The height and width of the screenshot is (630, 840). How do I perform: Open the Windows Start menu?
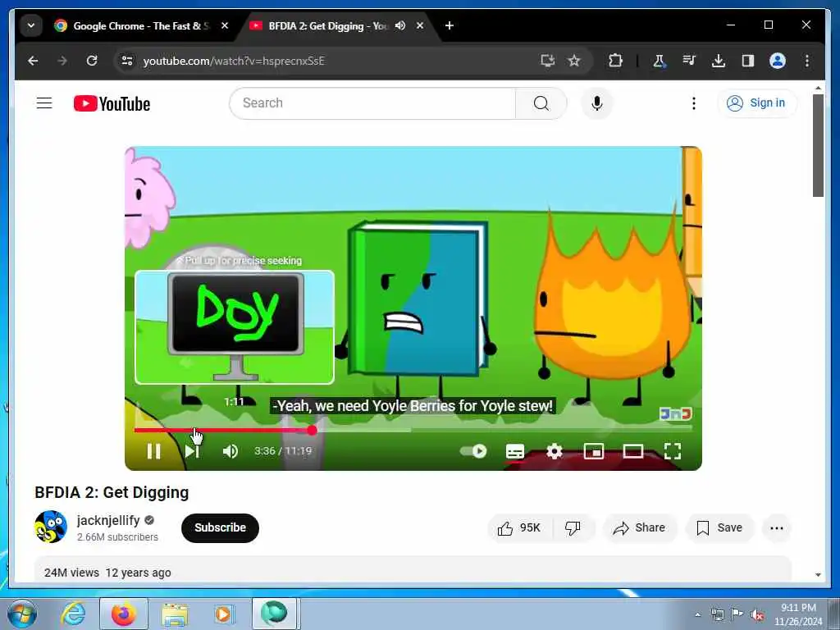pos(22,614)
